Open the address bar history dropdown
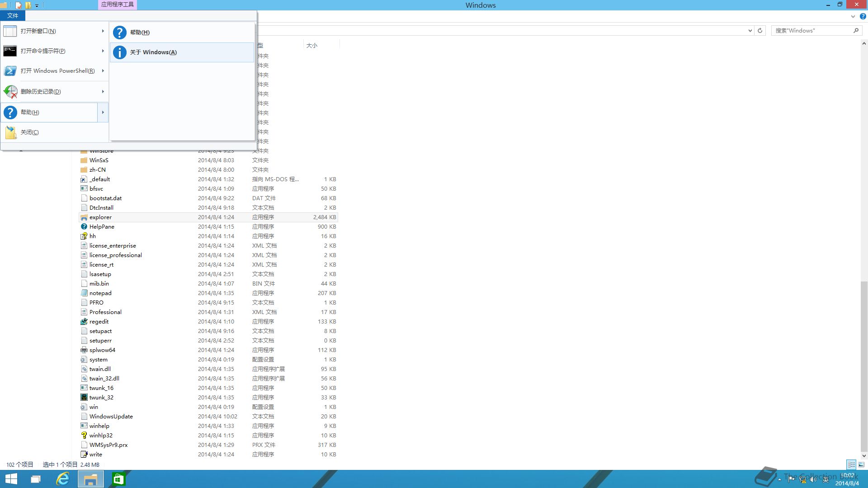Screen dimensions: 868x488 pos(750,31)
